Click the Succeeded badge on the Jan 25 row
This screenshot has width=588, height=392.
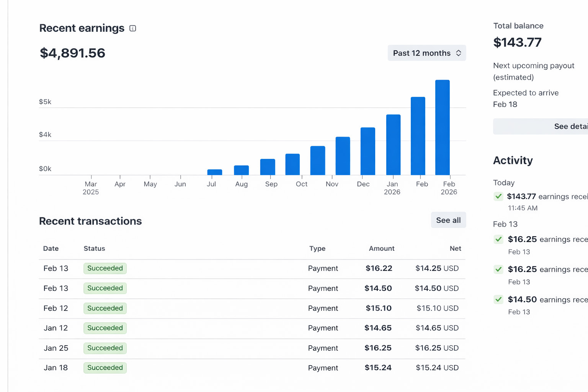click(x=105, y=348)
